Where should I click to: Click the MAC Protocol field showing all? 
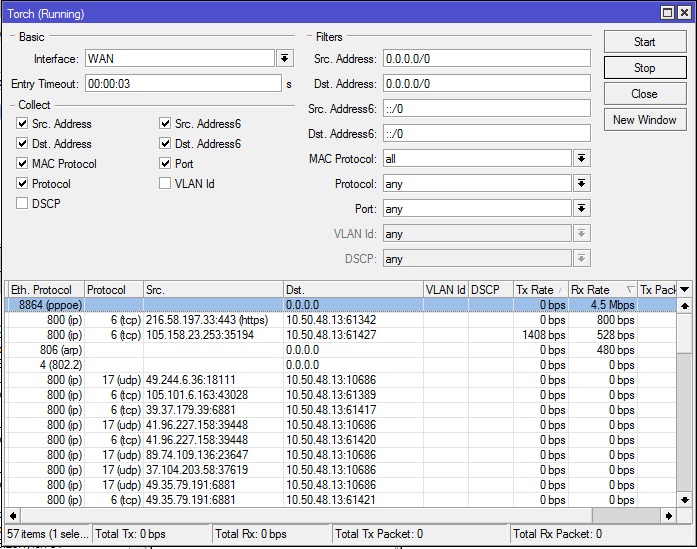tap(477, 159)
